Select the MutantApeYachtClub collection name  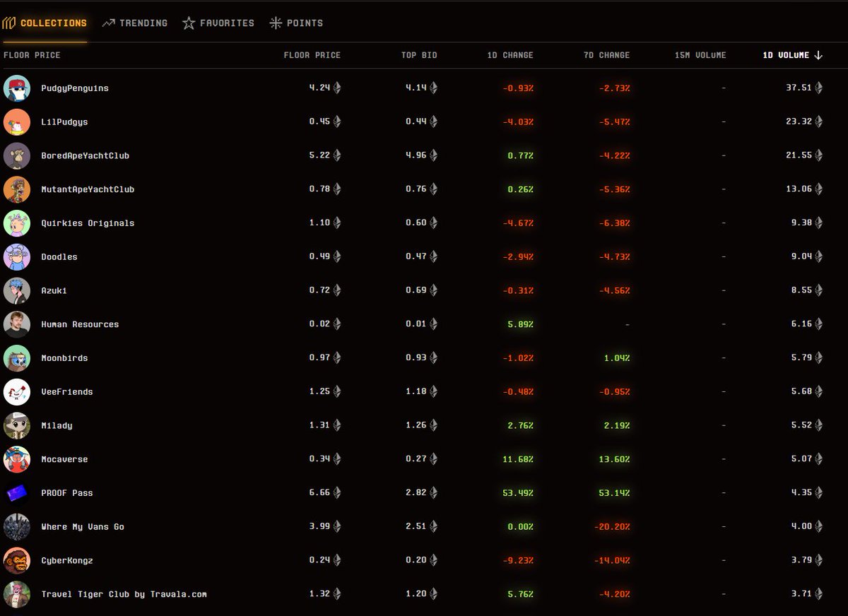click(88, 189)
